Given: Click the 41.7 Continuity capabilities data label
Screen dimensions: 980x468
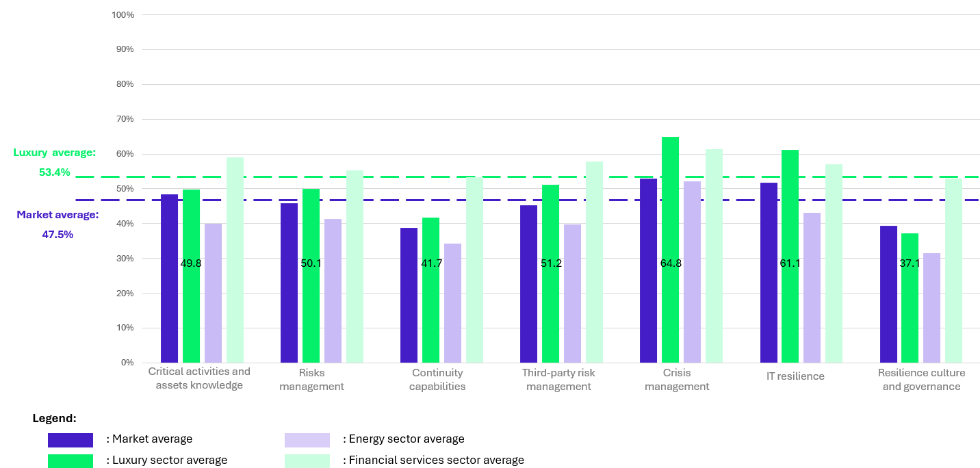Looking at the screenshot, I should 430,263.
